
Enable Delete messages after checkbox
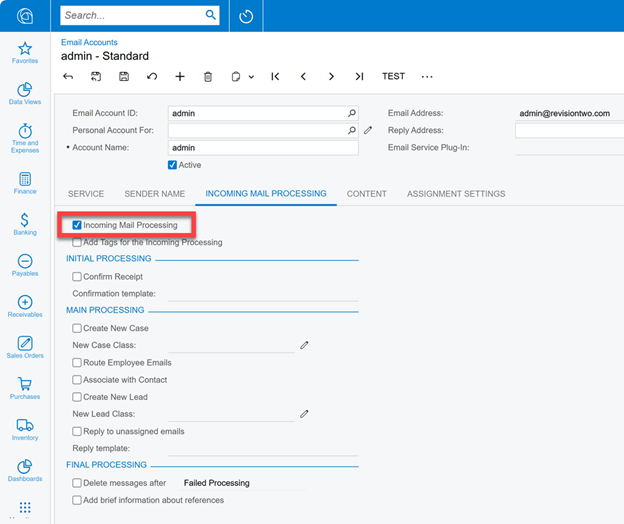(x=77, y=483)
